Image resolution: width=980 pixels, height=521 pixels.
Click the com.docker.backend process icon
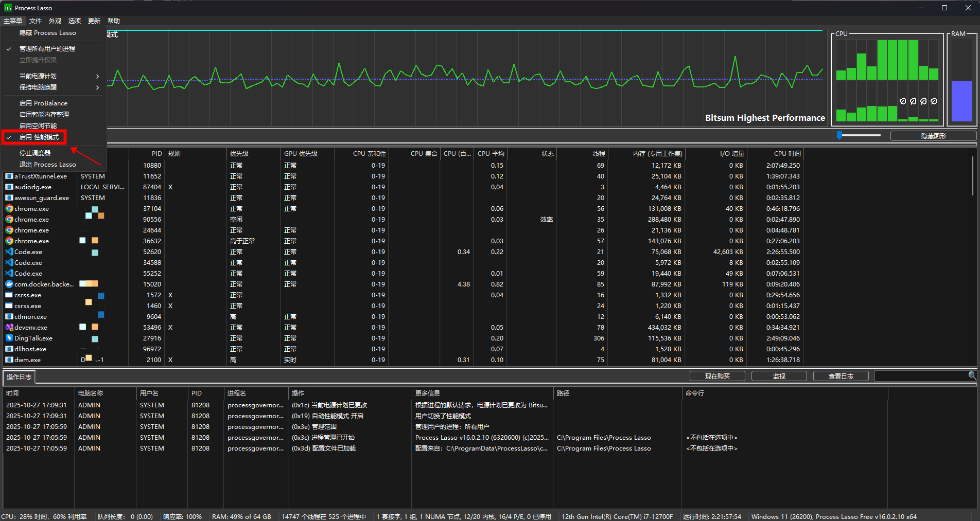[x=9, y=284]
